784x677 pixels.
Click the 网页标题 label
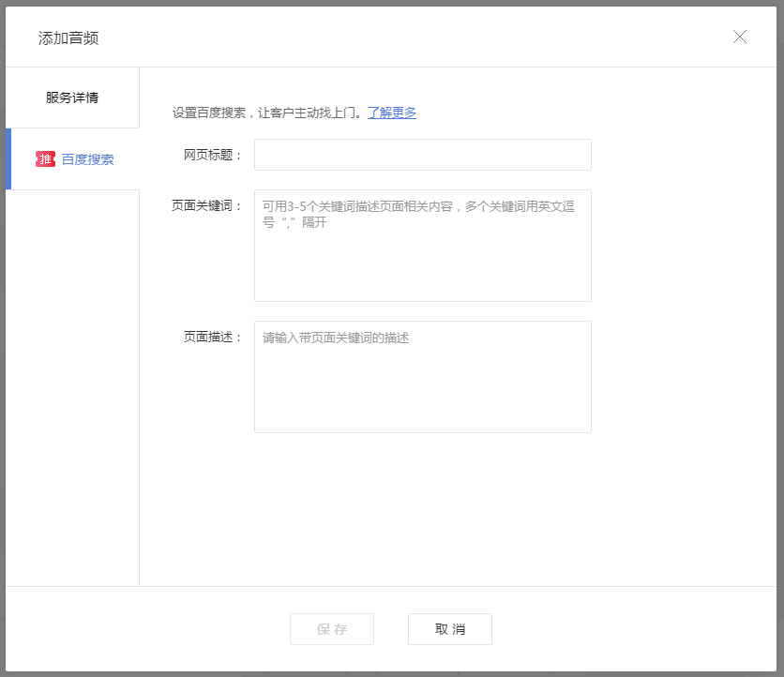click(213, 155)
